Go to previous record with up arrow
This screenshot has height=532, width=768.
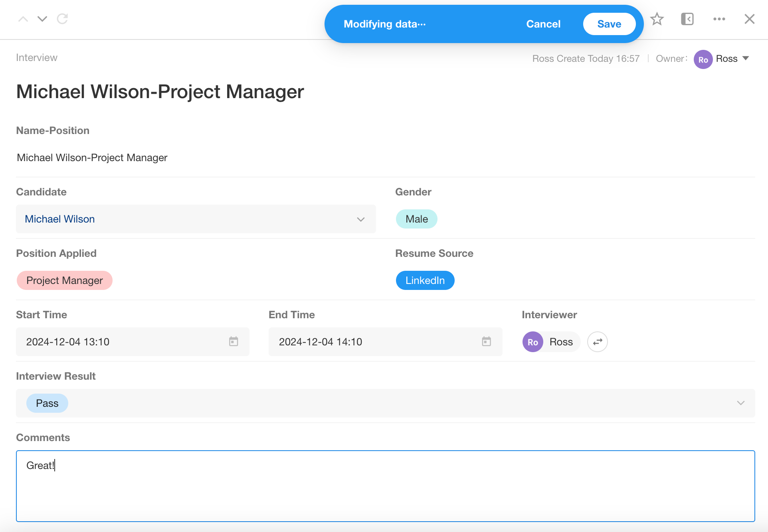coord(23,19)
